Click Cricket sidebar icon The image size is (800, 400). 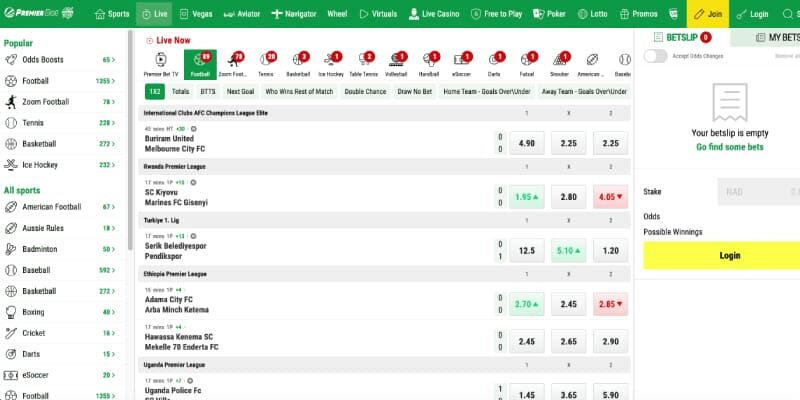point(11,333)
